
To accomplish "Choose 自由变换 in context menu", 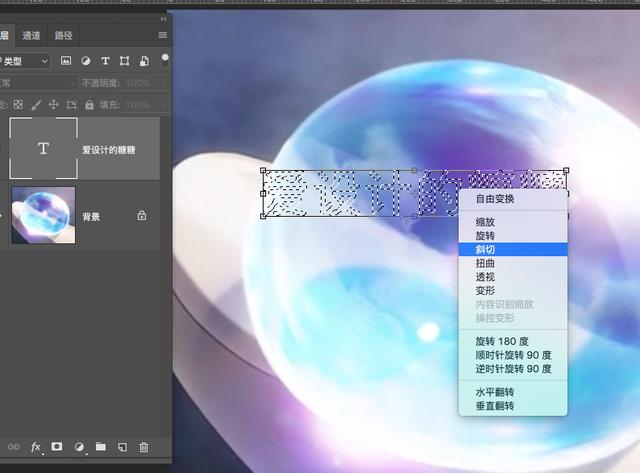I will point(513,199).
